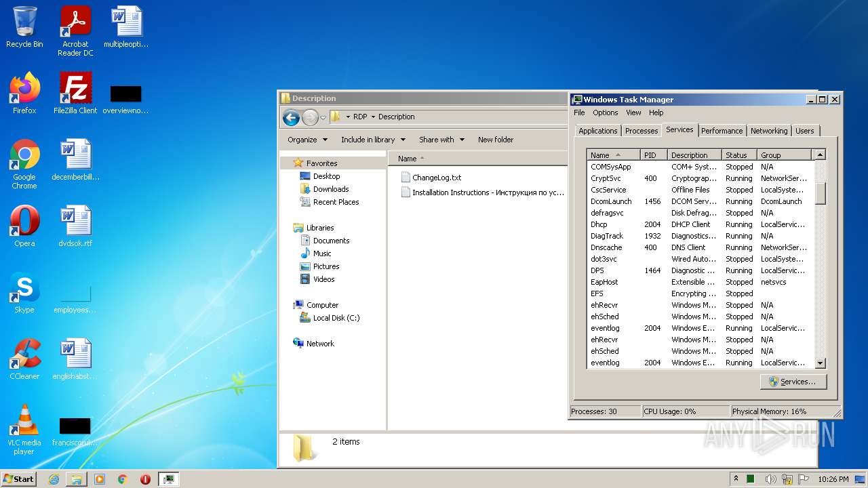Select the Music library

(x=322, y=253)
